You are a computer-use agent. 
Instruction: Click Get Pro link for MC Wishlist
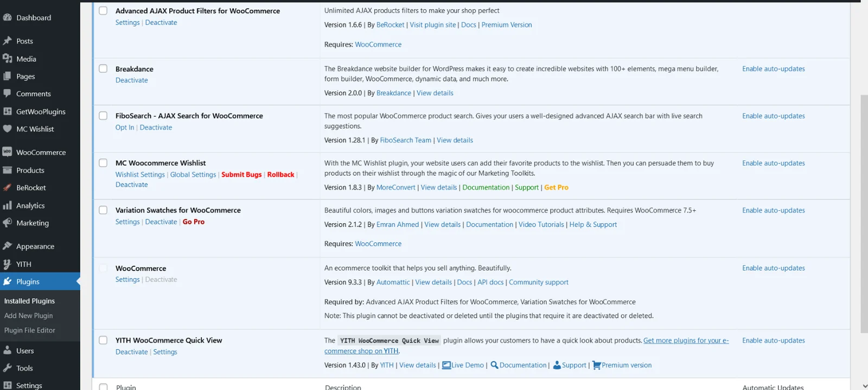click(x=556, y=187)
